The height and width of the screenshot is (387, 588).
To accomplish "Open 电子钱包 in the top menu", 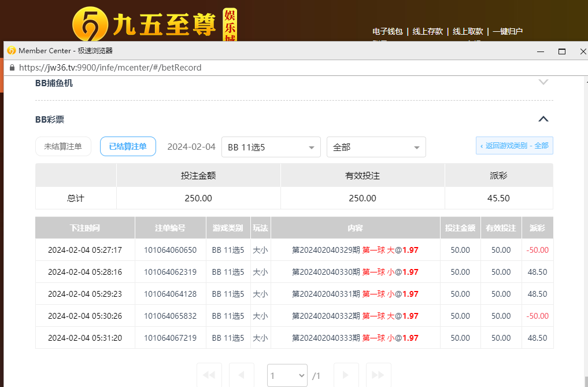I will click(387, 32).
